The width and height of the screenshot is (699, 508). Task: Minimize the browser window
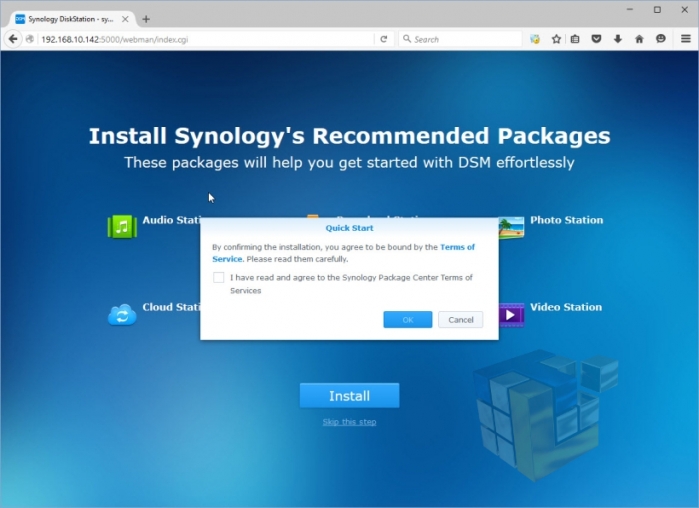coord(629,9)
